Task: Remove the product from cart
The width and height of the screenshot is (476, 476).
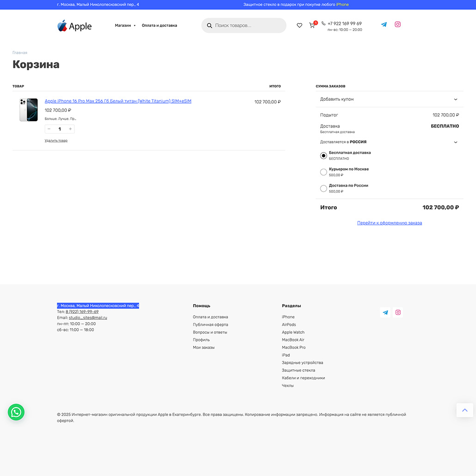Action: pos(56,140)
